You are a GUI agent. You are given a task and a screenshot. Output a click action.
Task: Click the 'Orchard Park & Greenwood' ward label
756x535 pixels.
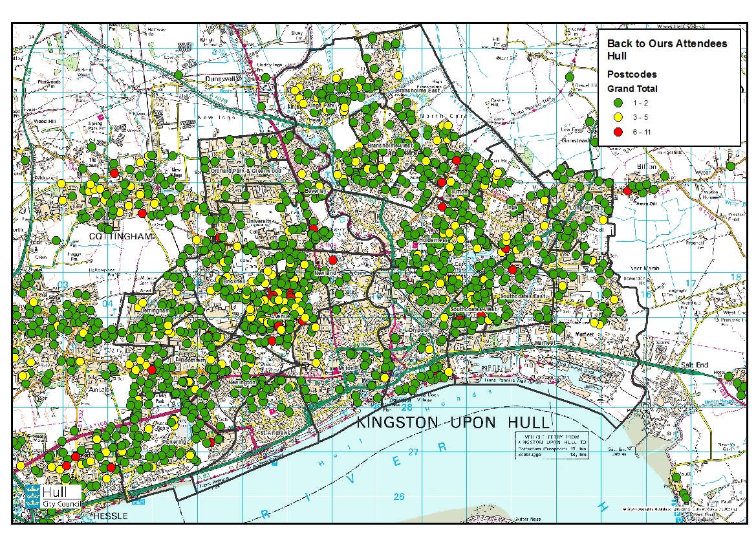point(246,171)
